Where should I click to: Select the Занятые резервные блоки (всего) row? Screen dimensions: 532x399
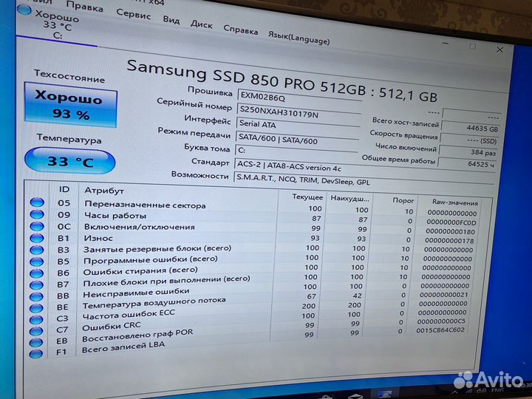(x=253, y=250)
